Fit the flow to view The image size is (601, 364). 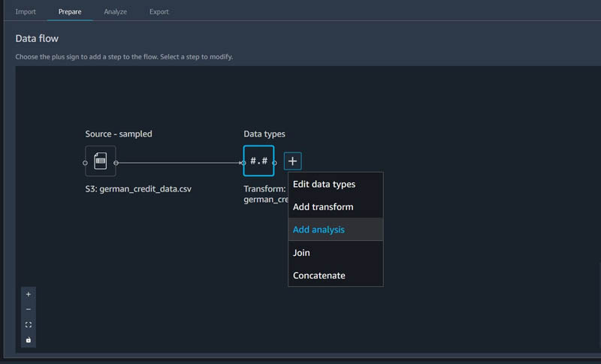(29, 324)
